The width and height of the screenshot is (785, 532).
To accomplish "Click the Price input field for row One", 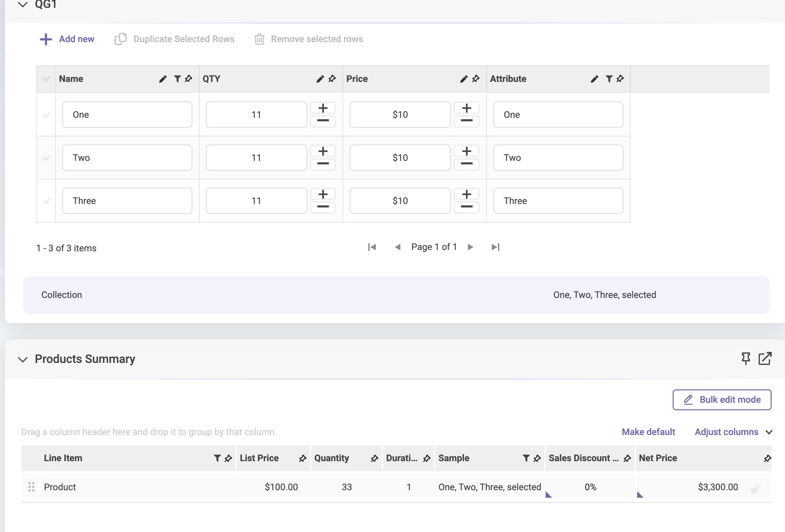I will [x=400, y=115].
